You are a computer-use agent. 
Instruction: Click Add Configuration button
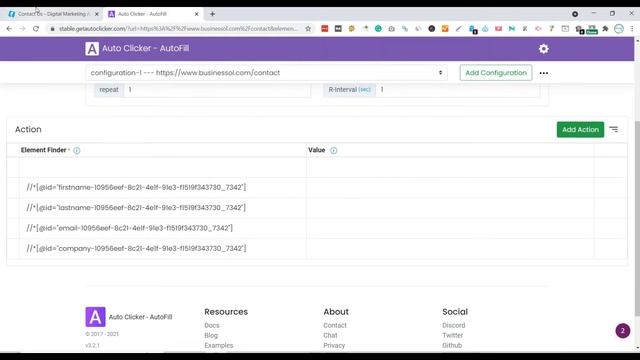click(496, 73)
